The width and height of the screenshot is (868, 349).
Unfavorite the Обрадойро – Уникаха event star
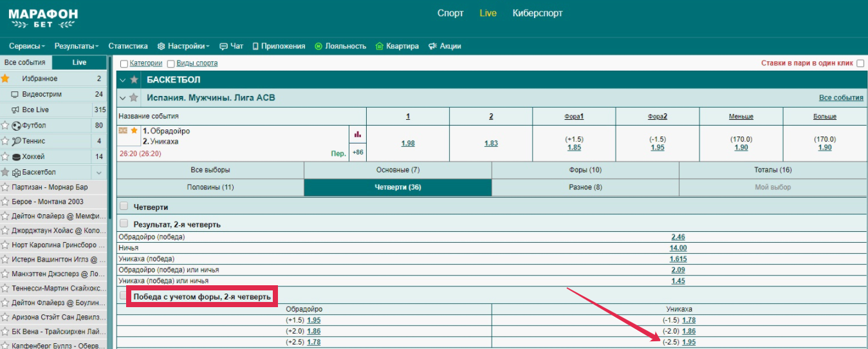[134, 131]
